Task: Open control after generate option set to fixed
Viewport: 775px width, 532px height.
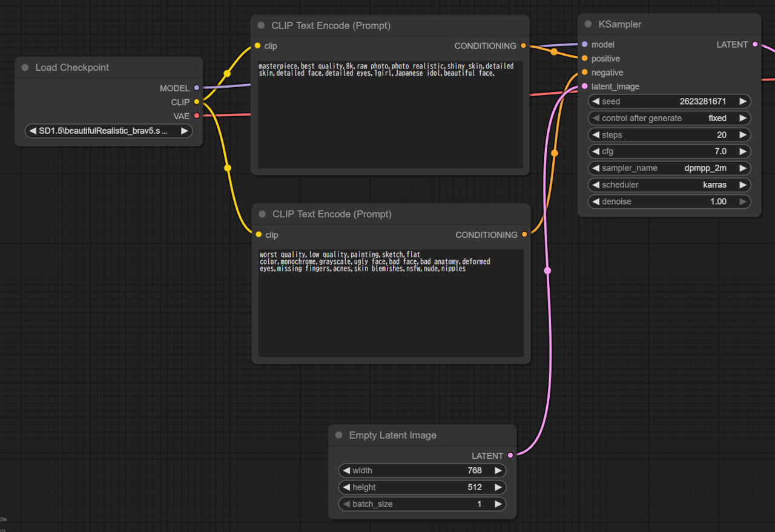Action: (x=669, y=118)
